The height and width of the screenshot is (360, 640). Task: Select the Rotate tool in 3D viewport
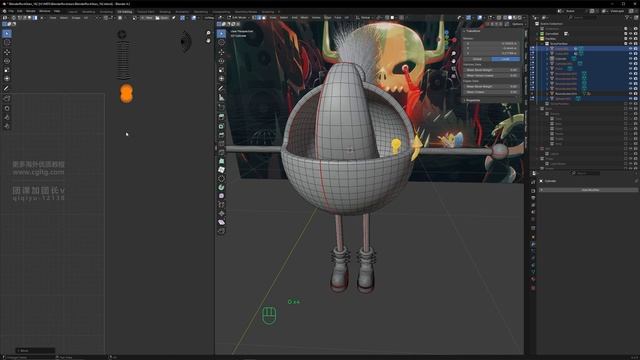221,61
